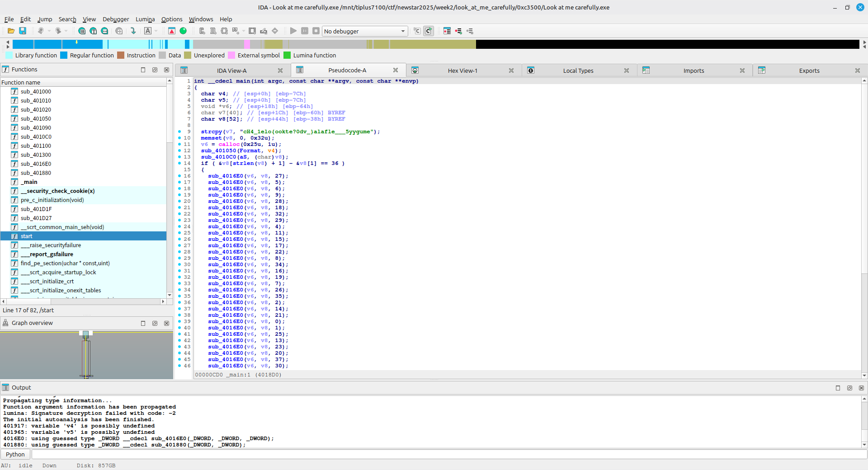Click the Regular function blue legend swatch
The width and height of the screenshot is (868, 470).
(x=64, y=55)
